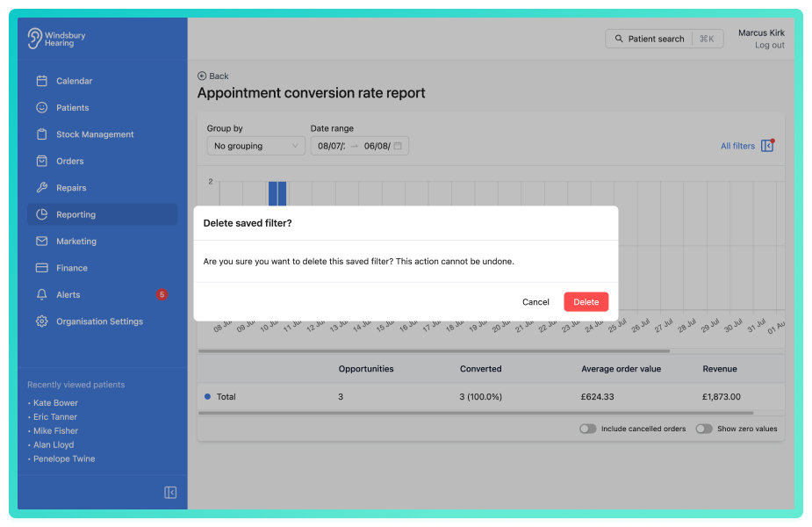Image resolution: width=812 pixels, height=527 pixels.
Task: Click the table horizontal scrollbar
Action: point(476,413)
